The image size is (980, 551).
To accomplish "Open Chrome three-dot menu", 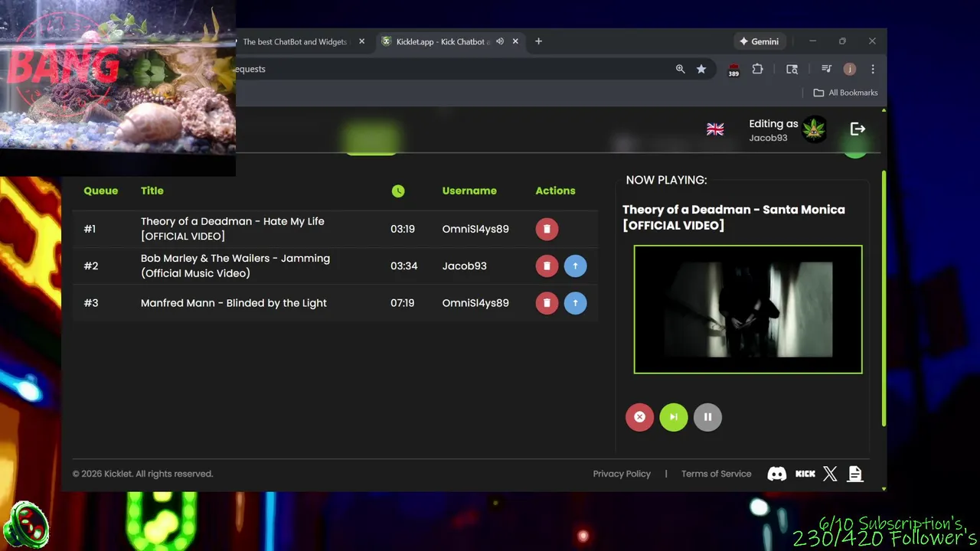I will pyautogui.click(x=873, y=69).
